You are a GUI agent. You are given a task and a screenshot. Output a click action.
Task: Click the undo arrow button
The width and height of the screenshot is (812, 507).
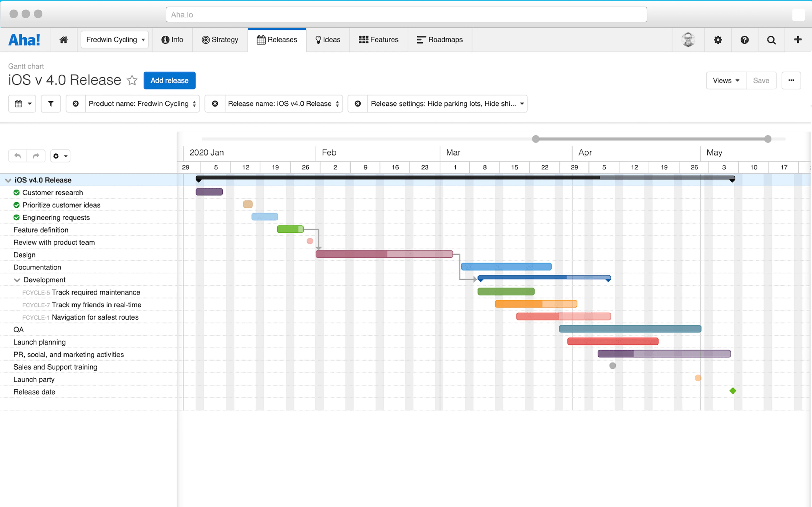coord(18,156)
